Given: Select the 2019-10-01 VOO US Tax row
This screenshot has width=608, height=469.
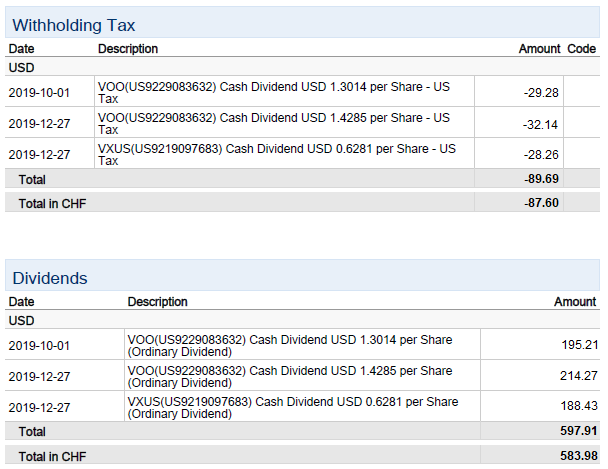Looking at the screenshot, I should click(x=302, y=92).
